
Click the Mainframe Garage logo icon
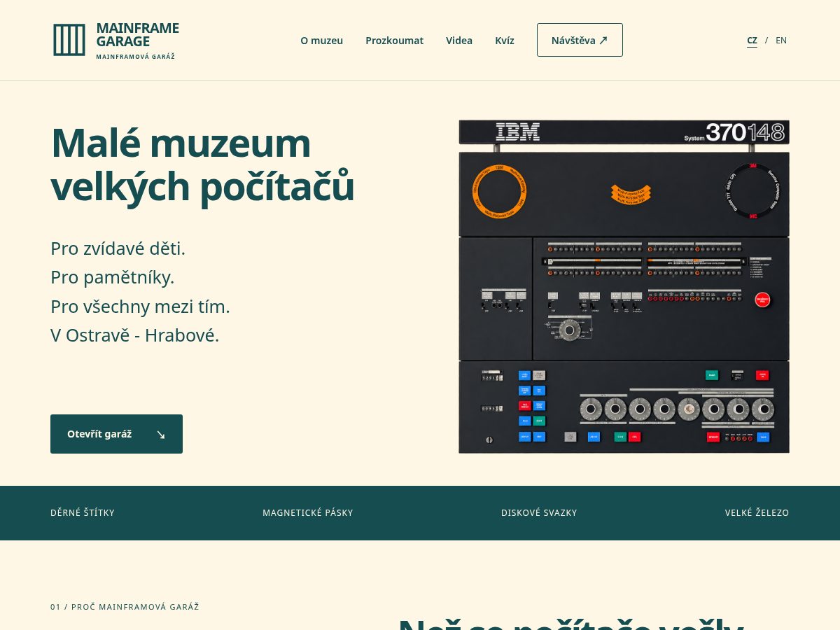point(69,40)
